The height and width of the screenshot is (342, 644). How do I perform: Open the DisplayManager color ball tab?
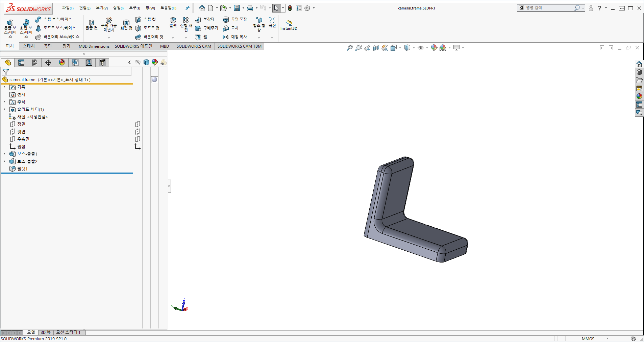click(62, 63)
